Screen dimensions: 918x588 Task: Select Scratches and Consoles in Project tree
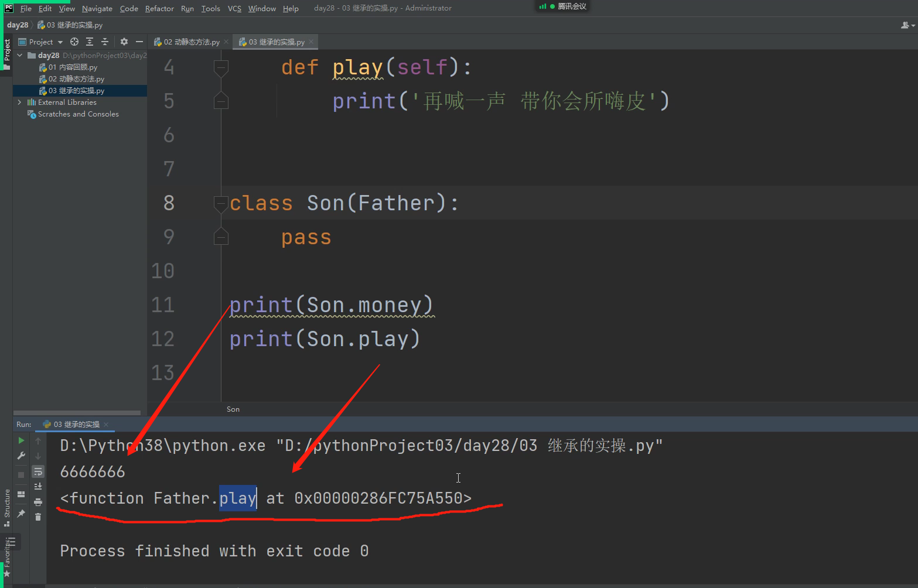(78, 114)
